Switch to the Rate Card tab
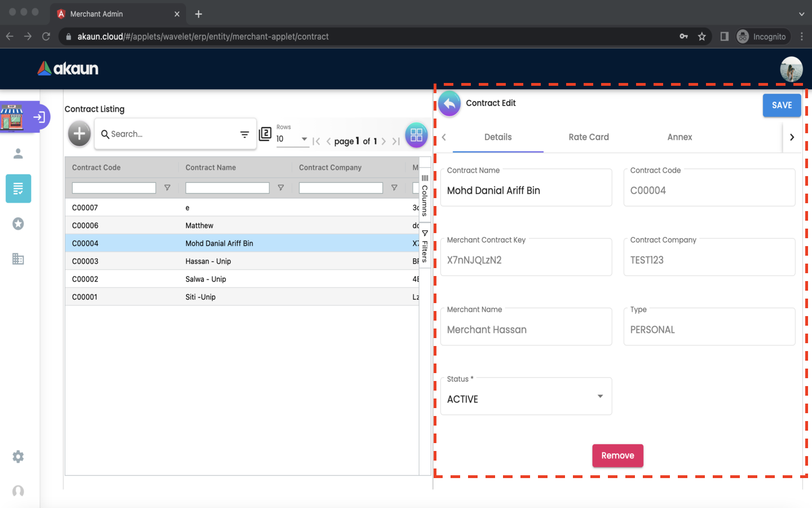Viewport: 812px width, 508px height. [588, 137]
